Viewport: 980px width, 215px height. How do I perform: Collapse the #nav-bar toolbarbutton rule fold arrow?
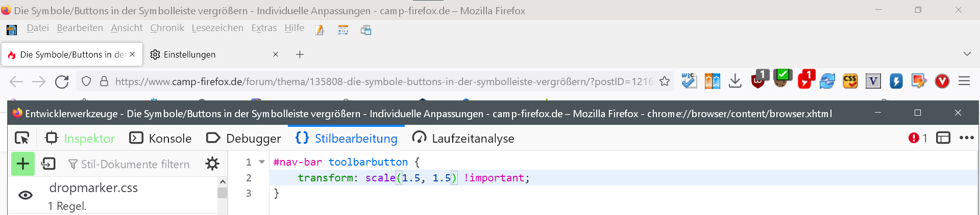pos(262,162)
